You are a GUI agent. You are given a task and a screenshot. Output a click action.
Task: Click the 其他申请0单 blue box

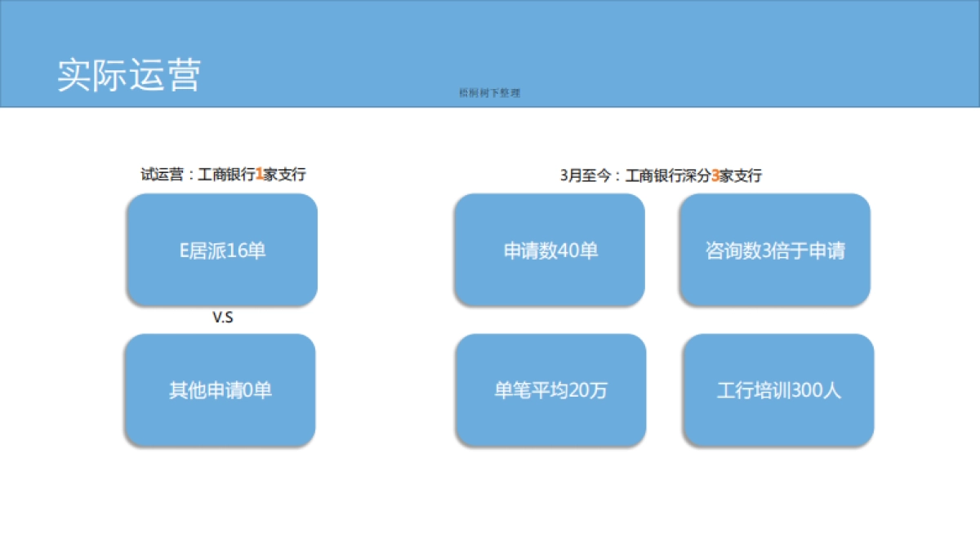coord(220,389)
